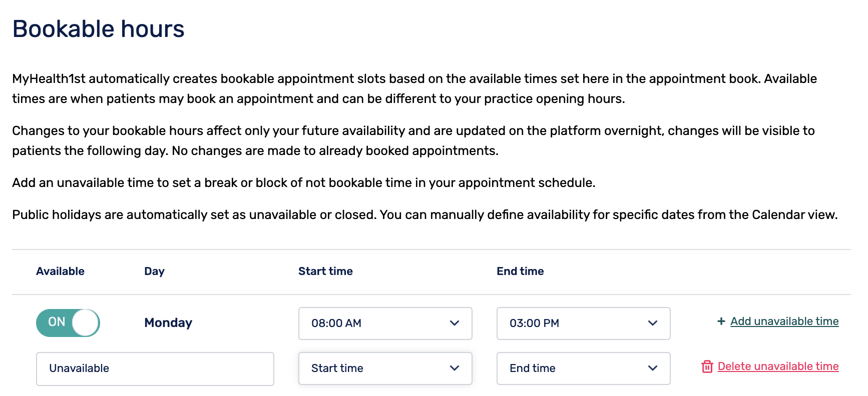Open the Monday 08:00 AM start time dropdown
This screenshot has height=396, width=868.
coord(385,323)
